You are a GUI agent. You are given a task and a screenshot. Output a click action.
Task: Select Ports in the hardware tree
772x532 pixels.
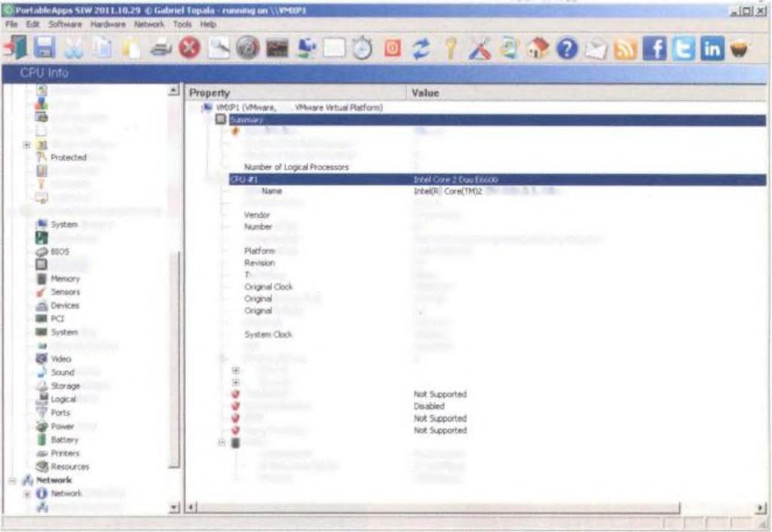point(60,413)
